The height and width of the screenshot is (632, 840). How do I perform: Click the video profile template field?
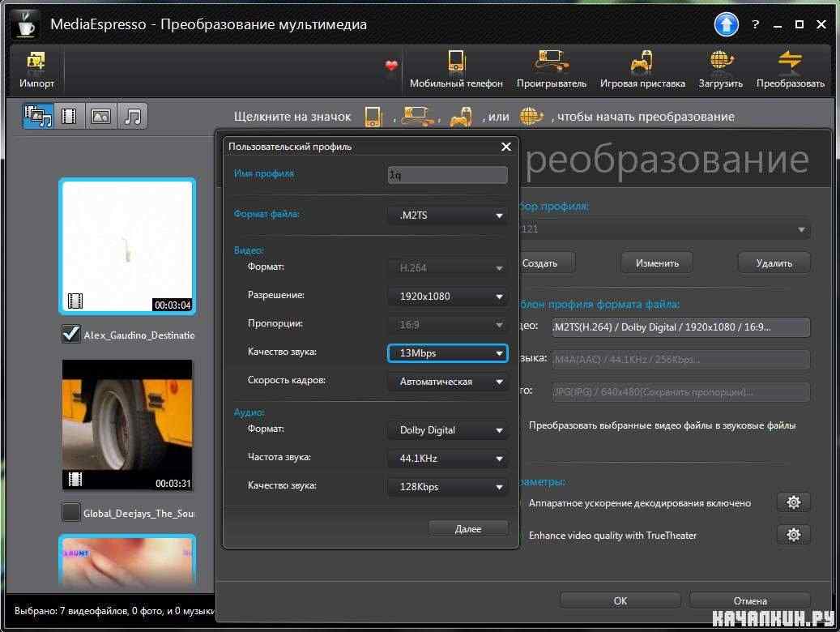point(681,327)
